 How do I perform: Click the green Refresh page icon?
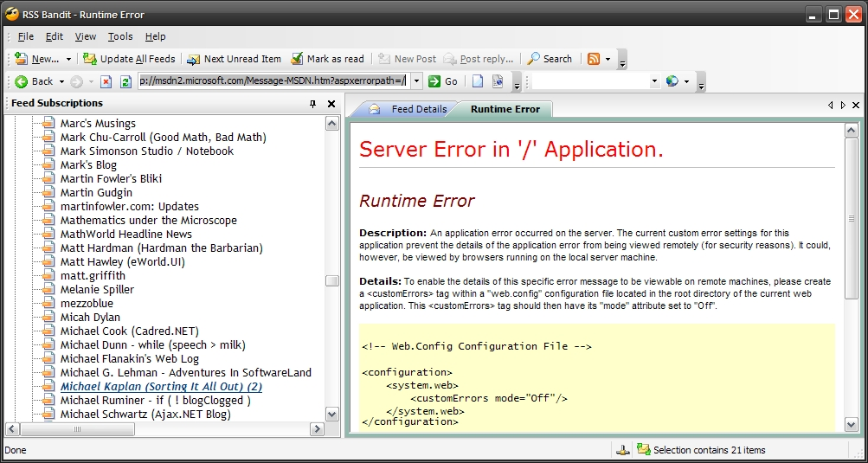[x=125, y=81]
